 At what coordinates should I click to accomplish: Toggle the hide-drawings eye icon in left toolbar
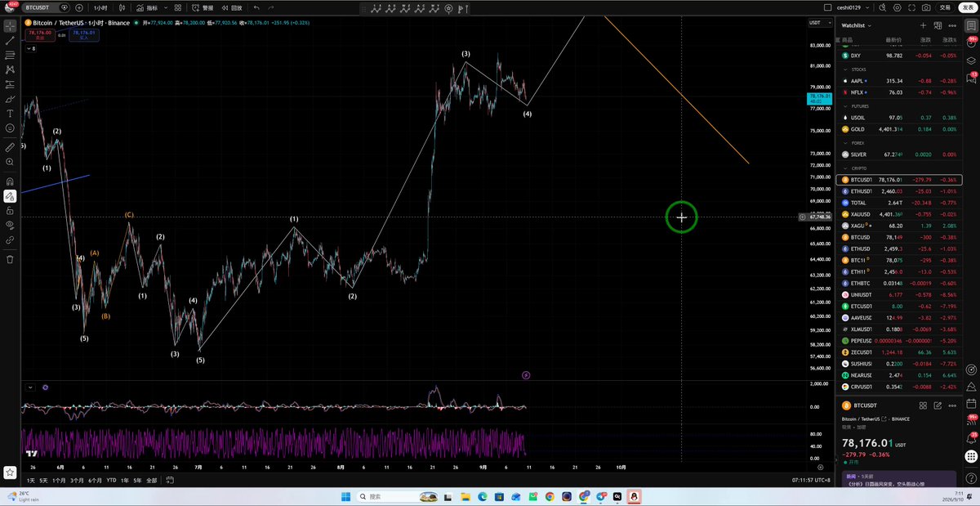pyautogui.click(x=10, y=225)
